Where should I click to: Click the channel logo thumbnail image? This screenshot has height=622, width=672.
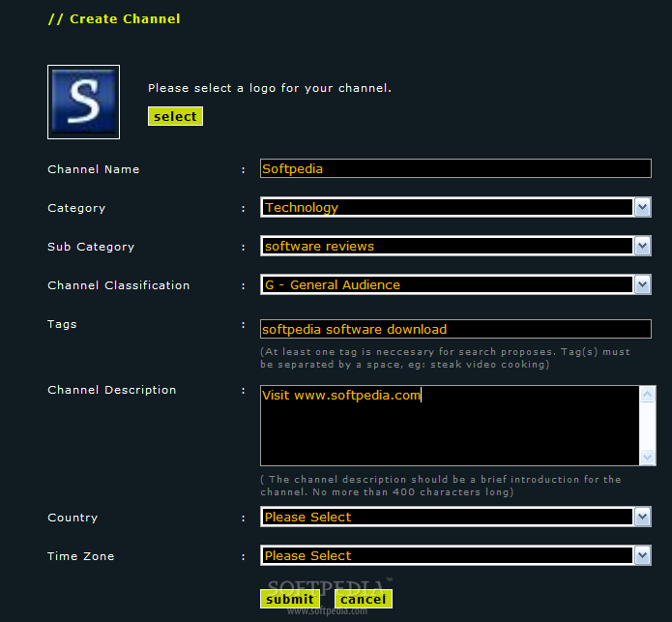(x=83, y=102)
